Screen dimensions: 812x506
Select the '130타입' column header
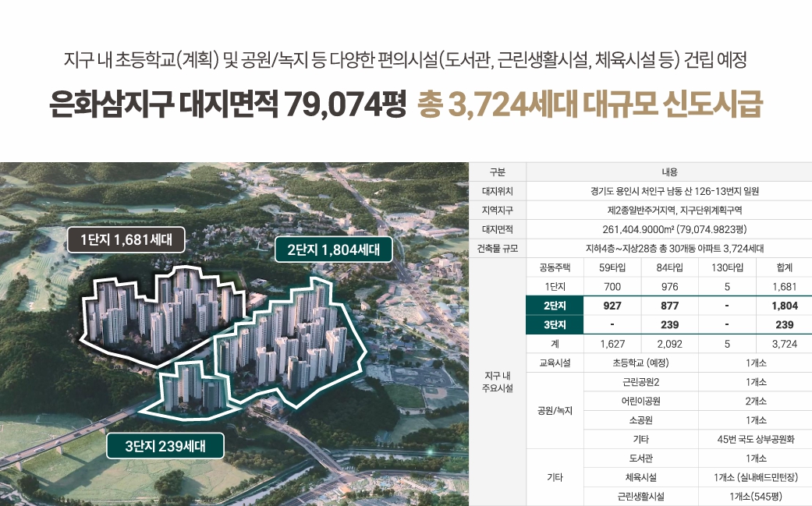coord(727,267)
